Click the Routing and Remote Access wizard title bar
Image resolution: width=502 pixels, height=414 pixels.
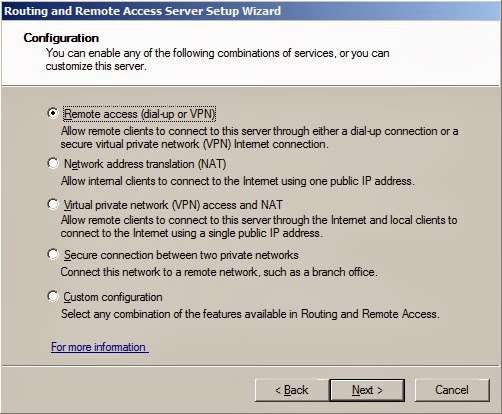pyautogui.click(x=251, y=11)
